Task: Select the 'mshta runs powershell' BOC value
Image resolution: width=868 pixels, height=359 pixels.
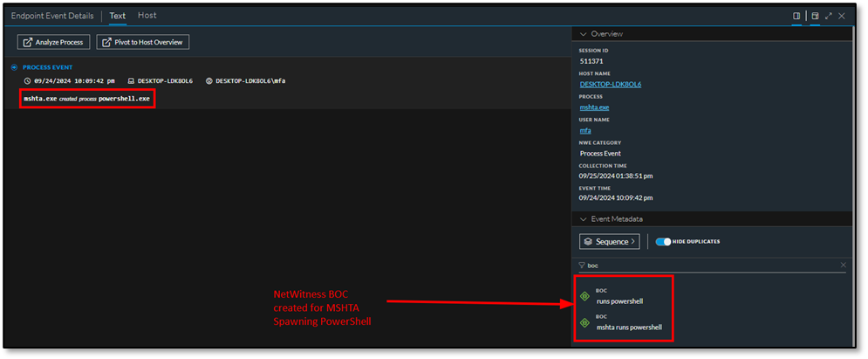Action: coord(629,328)
